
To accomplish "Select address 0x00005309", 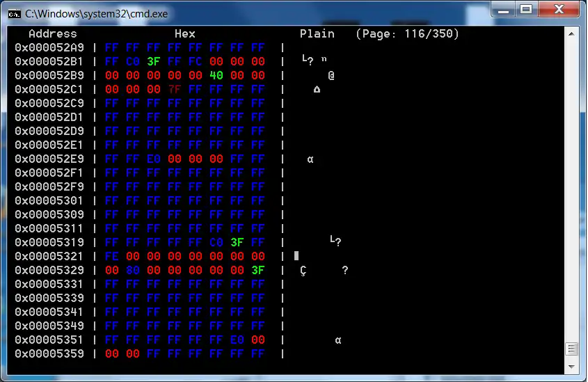I will (49, 214).
